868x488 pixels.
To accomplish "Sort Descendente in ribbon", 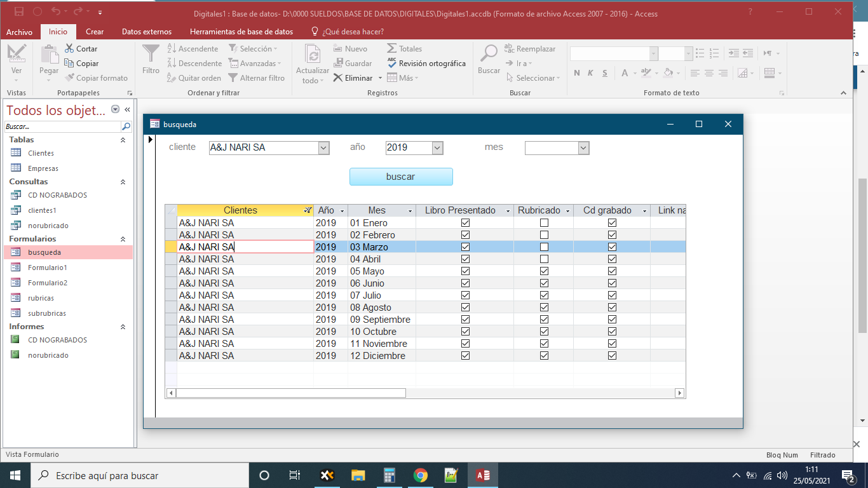I will tap(194, 64).
